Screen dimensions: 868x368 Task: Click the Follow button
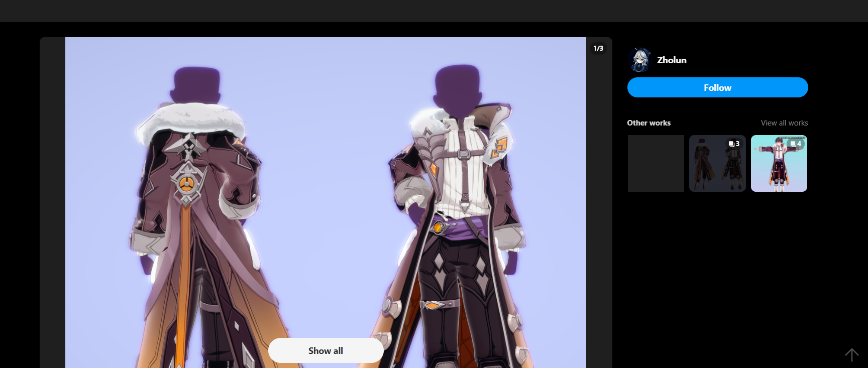[717, 87]
